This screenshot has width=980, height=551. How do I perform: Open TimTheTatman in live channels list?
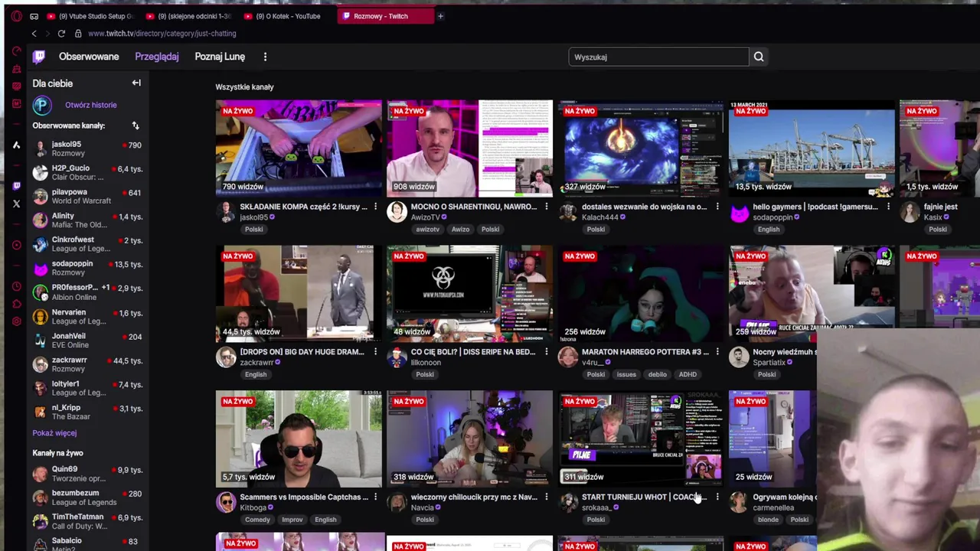[87, 521]
